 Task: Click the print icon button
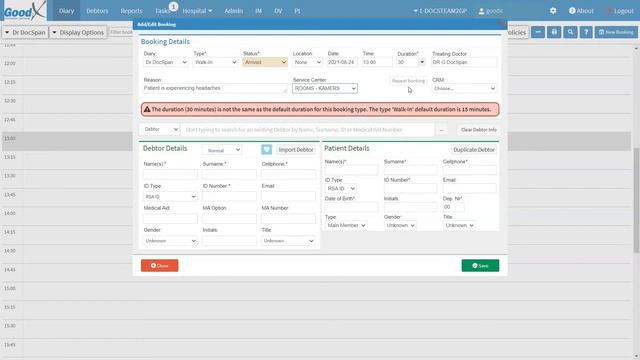point(554,32)
